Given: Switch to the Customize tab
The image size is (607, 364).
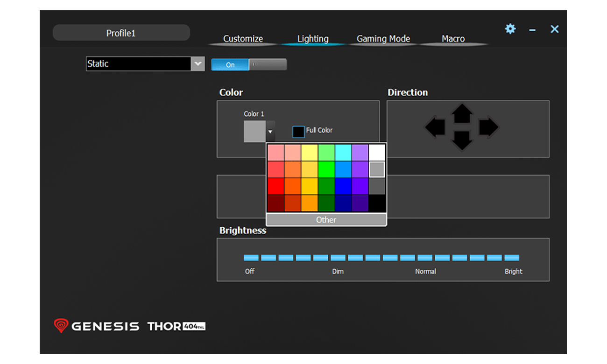Looking at the screenshot, I should (243, 39).
